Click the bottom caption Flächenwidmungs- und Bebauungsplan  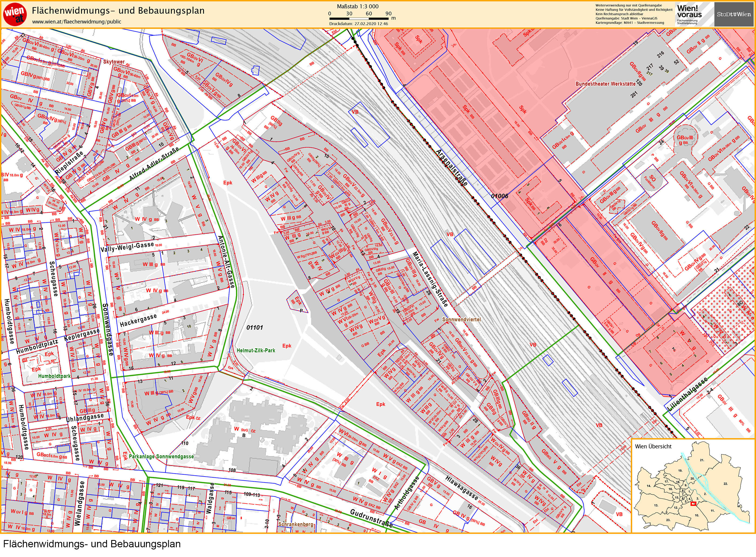click(92, 544)
